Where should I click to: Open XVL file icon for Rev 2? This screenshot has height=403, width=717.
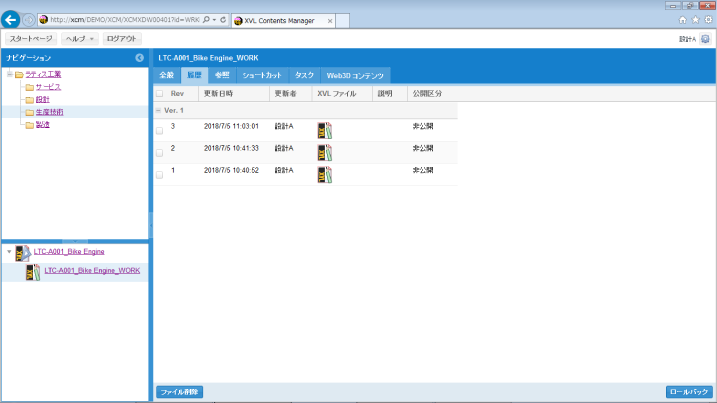point(325,151)
